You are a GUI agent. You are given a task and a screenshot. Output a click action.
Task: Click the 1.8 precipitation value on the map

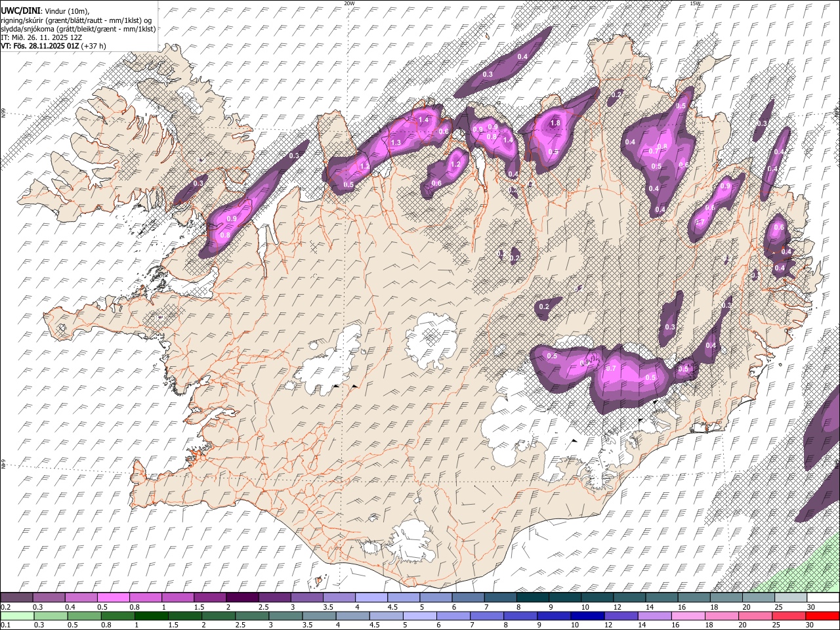555,123
